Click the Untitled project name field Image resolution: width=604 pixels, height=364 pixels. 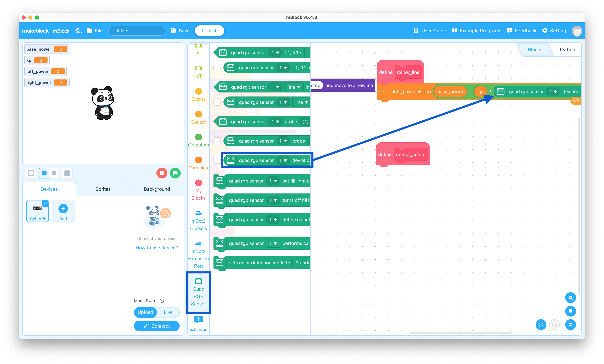(x=137, y=31)
